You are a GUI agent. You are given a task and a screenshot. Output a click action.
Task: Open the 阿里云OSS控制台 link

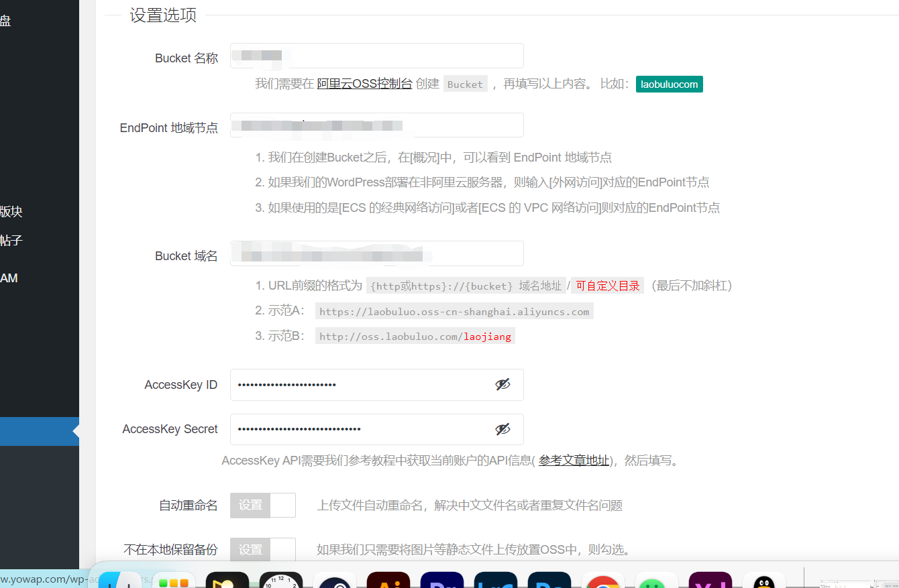[364, 83]
